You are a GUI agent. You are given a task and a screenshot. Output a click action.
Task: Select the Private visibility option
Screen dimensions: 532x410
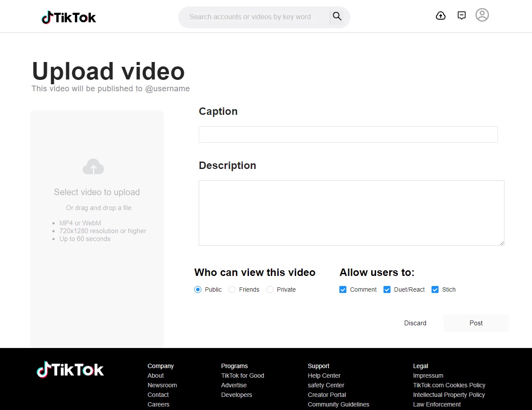click(269, 289)
